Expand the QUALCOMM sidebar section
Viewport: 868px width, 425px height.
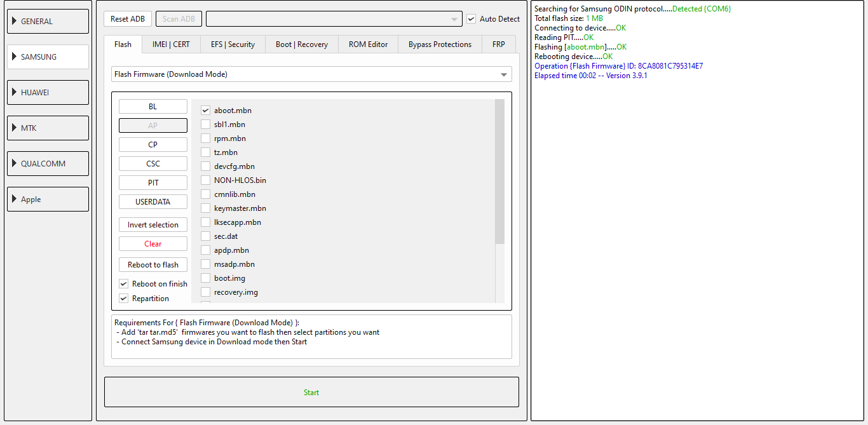[48, 163]
